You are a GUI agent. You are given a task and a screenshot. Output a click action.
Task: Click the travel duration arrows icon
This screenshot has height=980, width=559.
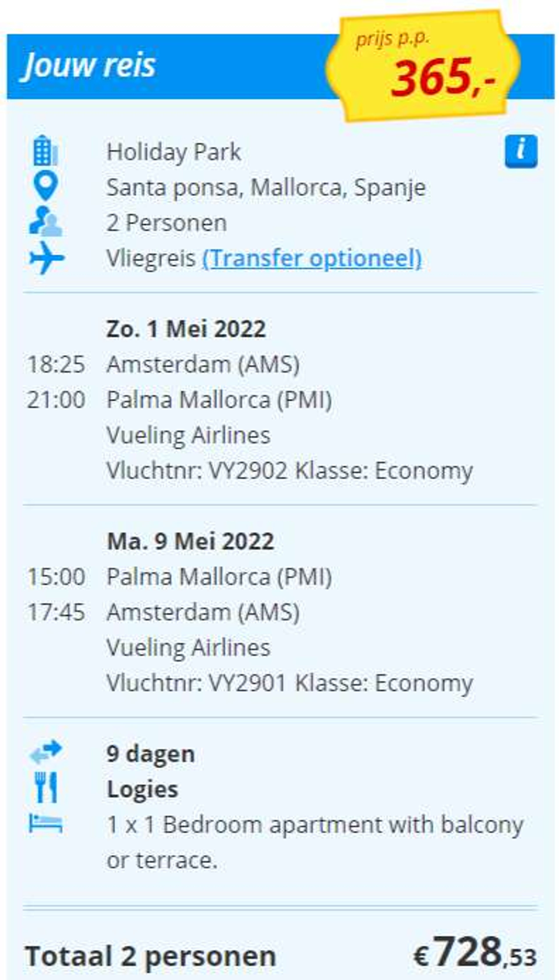tap(46, 752)
